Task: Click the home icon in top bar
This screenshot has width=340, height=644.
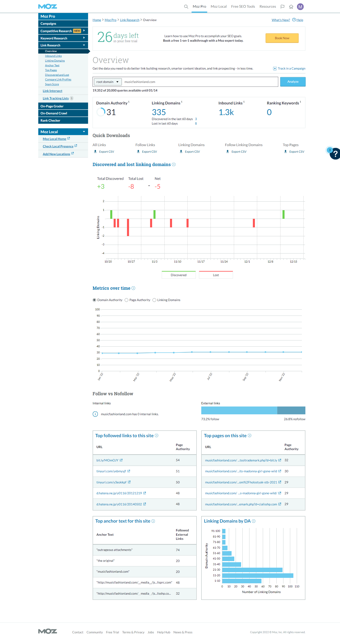Action: (x=291, y=7)
